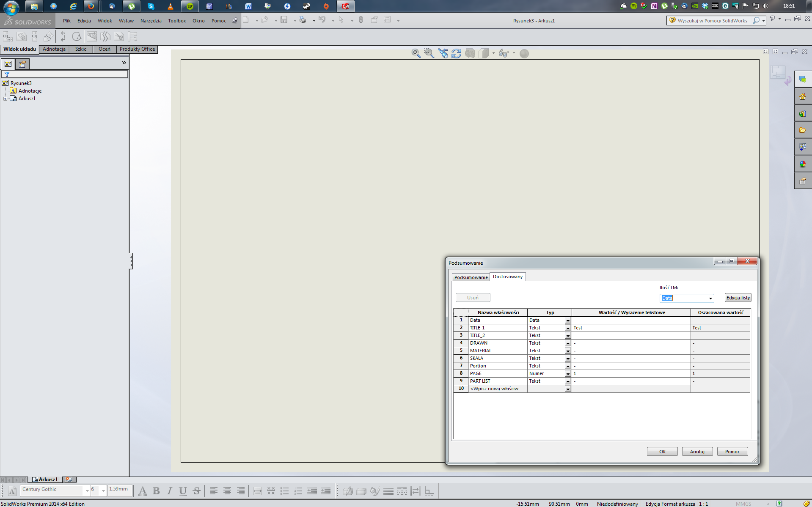The height and width of the screenshot is (507, 812).
Task: Click the Undo arrow icon
Action: pyautogui.click(x=322, y=20)
